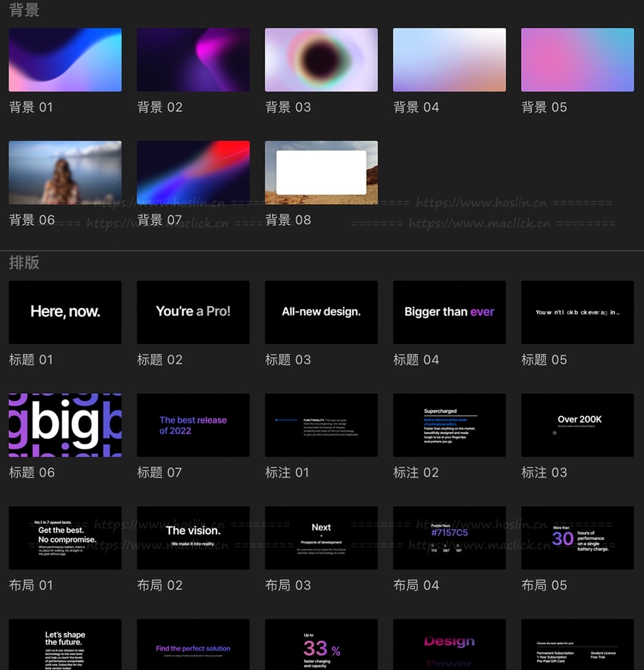This screenshot has width=644, height=670.
Task: Select the '33 %' faster charging layout
Action: point(321,644)
